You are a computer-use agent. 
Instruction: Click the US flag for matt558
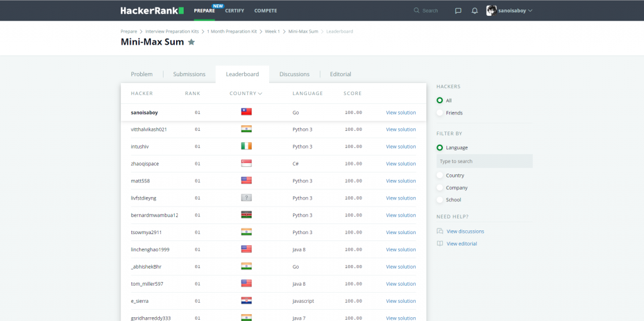click(247, 181)
